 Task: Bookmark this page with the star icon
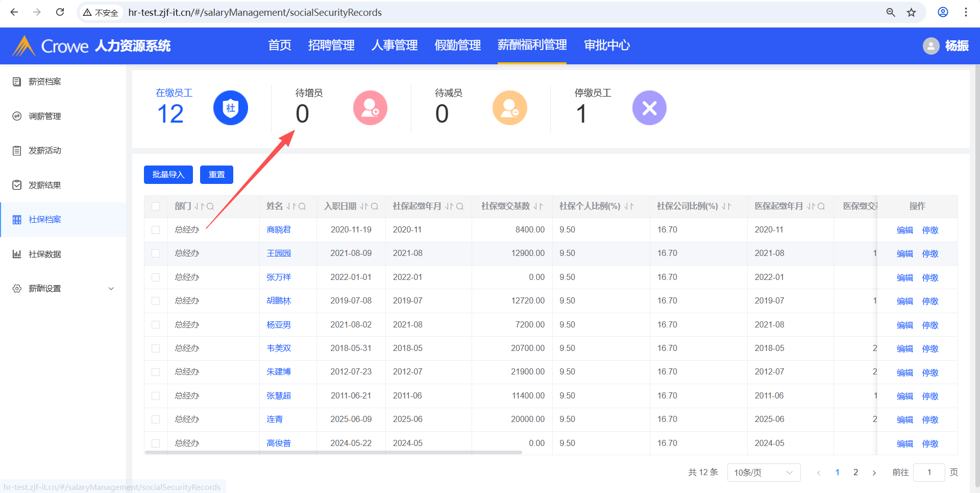coord(912,12)
